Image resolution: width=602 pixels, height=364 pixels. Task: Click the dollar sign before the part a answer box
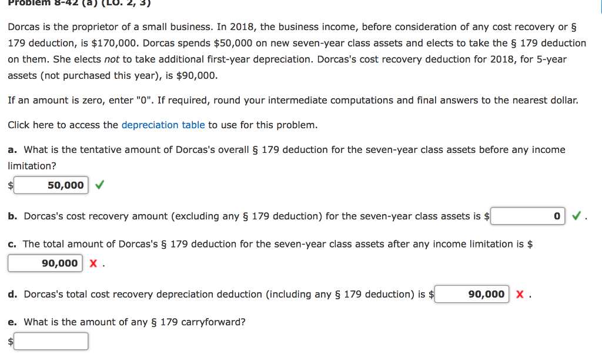click(x=9, y=185)
